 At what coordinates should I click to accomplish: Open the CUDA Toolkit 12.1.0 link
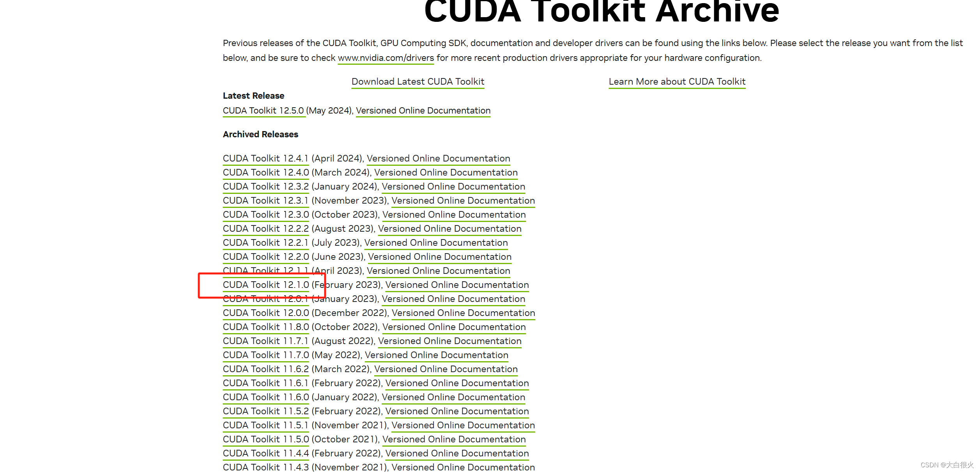pyautogui.click(x=266, y=285)
